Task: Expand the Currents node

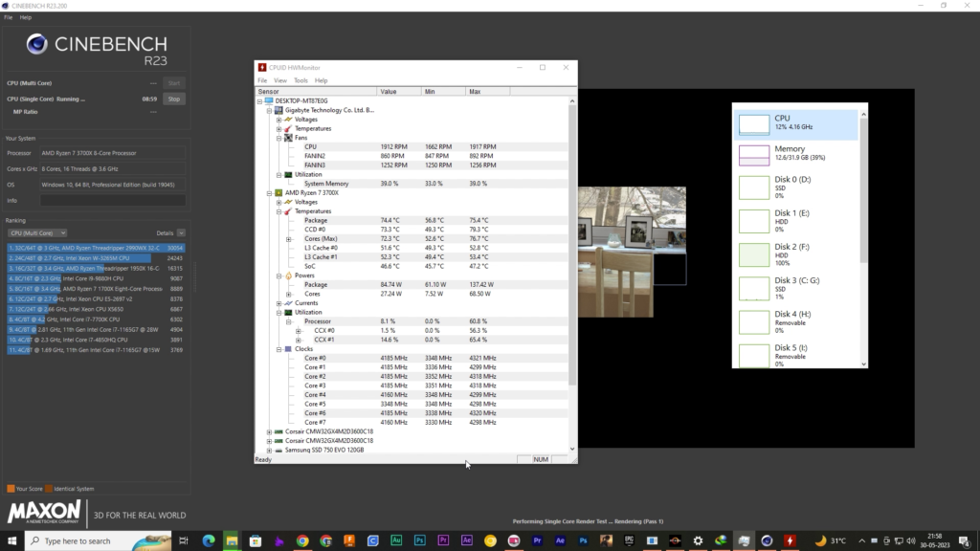Action: (279, 303)
